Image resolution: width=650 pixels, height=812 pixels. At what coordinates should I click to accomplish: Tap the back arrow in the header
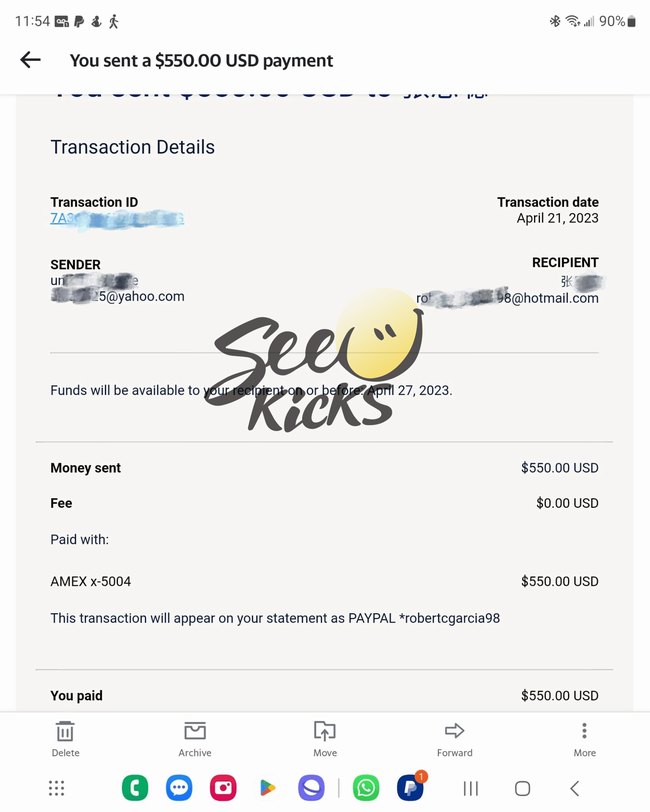[30, 60]
